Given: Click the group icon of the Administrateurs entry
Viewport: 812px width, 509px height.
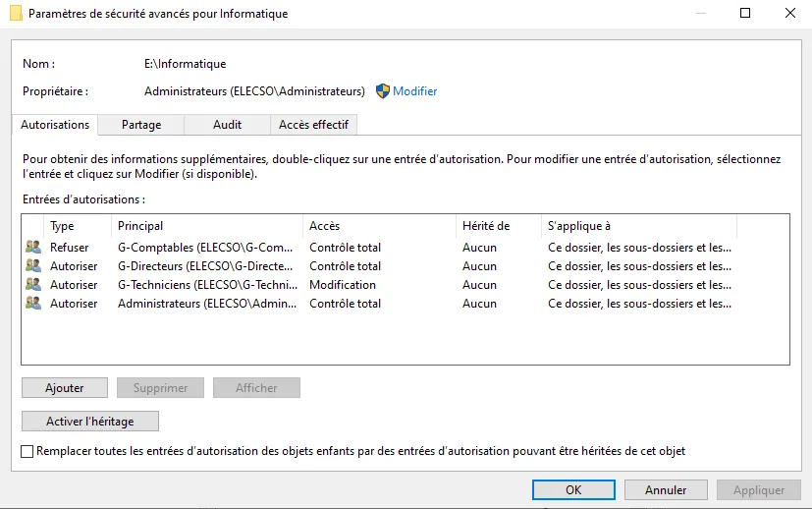Looking at the screenshot, I should 33,304.
